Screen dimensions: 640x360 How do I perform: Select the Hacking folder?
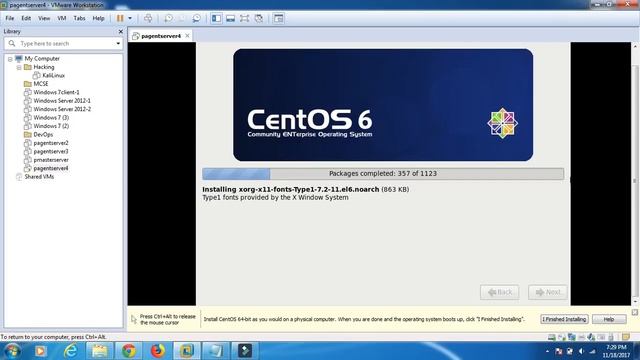click(x=43, y=67)
